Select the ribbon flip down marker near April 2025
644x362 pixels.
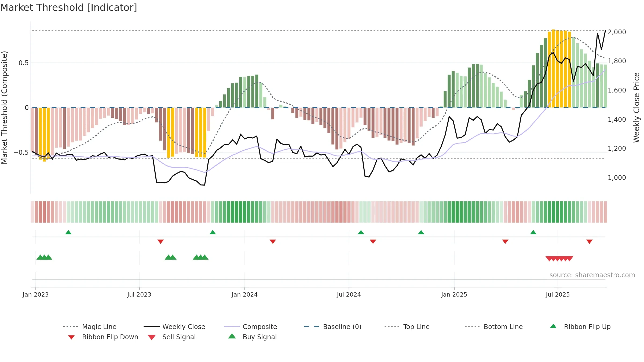click(505, 242)
